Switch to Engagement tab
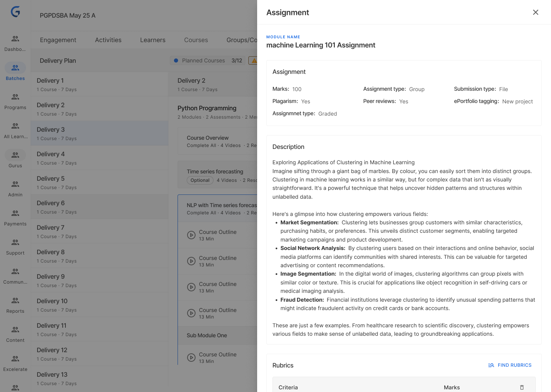Viewport: 551px width, 392px height. point(58,40)
